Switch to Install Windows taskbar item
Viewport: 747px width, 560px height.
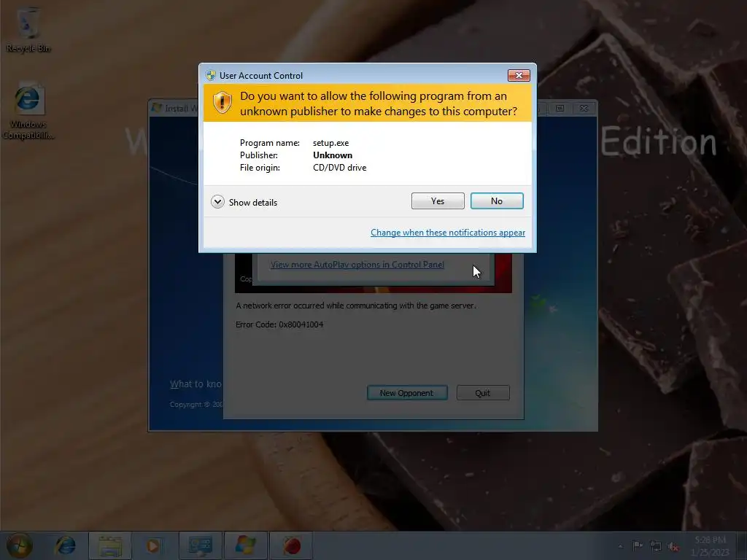coord(246,545)
